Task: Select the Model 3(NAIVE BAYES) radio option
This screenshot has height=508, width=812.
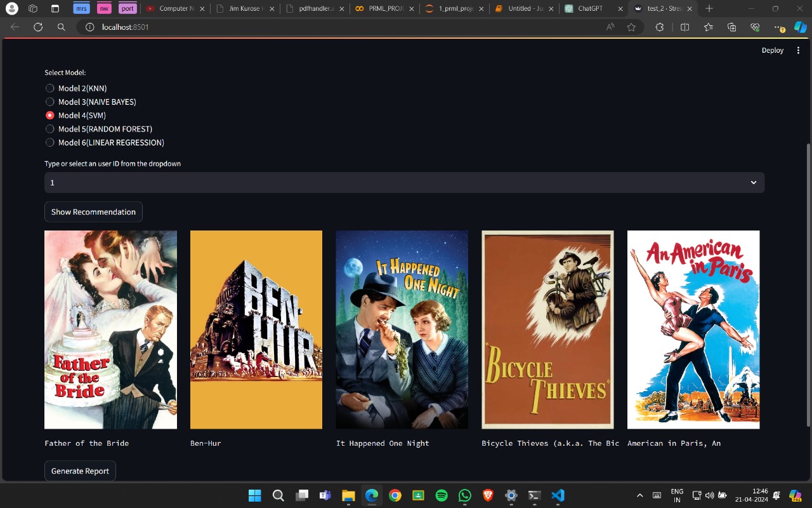Action: (x=91, y=102)
